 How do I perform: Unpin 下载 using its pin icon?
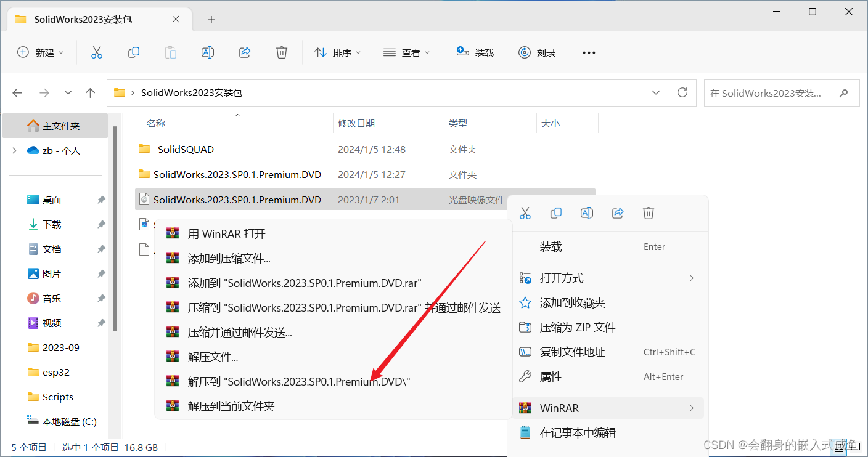[101, 224]
